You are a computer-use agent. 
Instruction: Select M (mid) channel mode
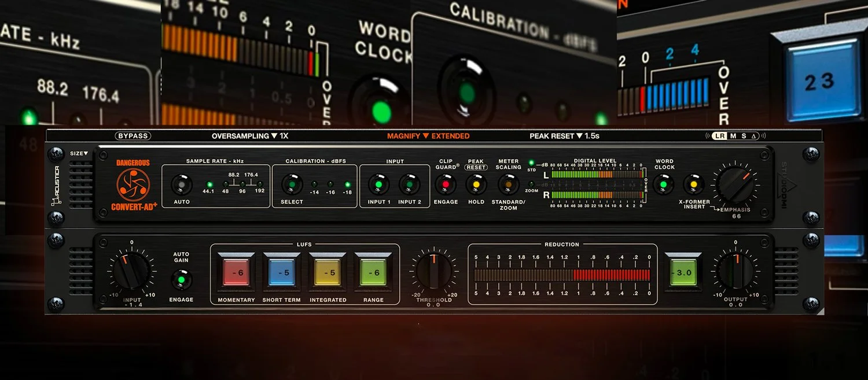pyautogui.click(x=733, y=136)
